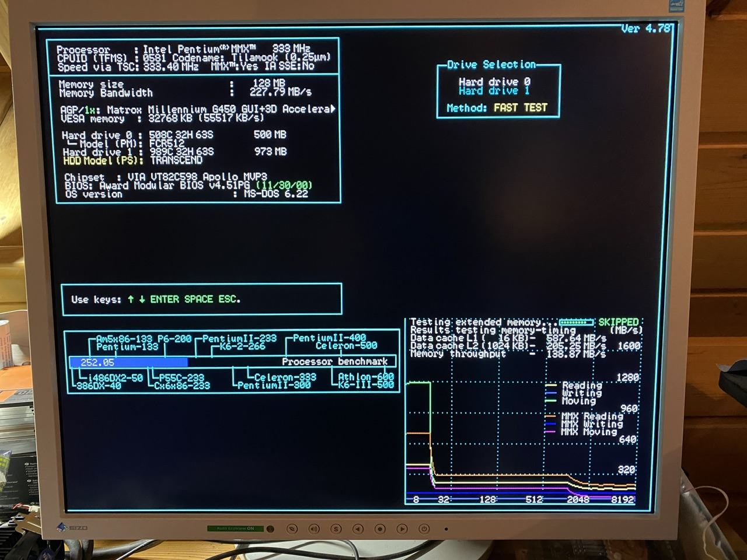Click the Processor Intel Pentium MMX line
This screenshot has height=560, width=747.
click(x=183, y=49)
